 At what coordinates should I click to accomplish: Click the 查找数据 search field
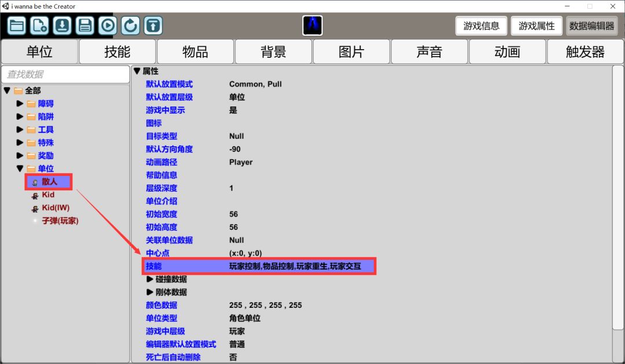(x=65, y=74)
